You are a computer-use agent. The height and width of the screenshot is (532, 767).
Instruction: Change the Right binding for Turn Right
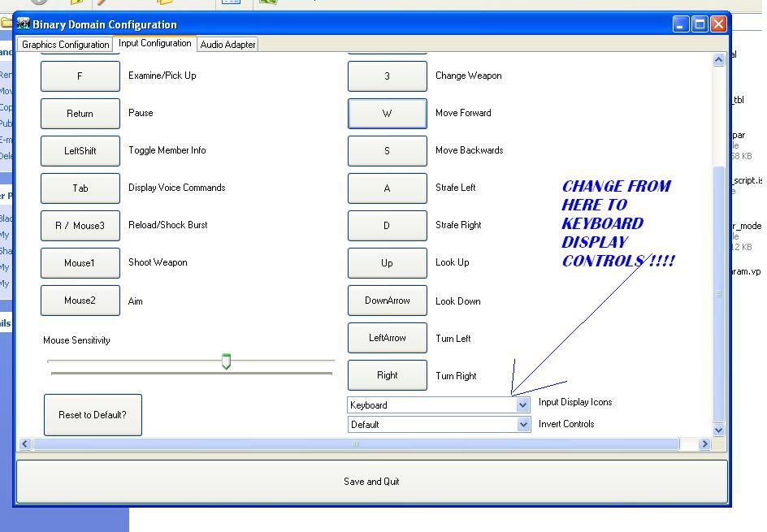pos(388,375)
